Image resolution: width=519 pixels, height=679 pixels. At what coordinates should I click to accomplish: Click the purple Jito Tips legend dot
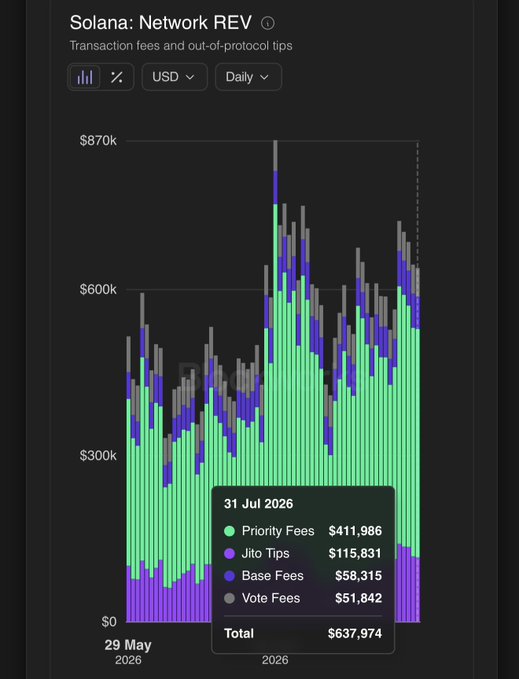click(x=229, y=553)
